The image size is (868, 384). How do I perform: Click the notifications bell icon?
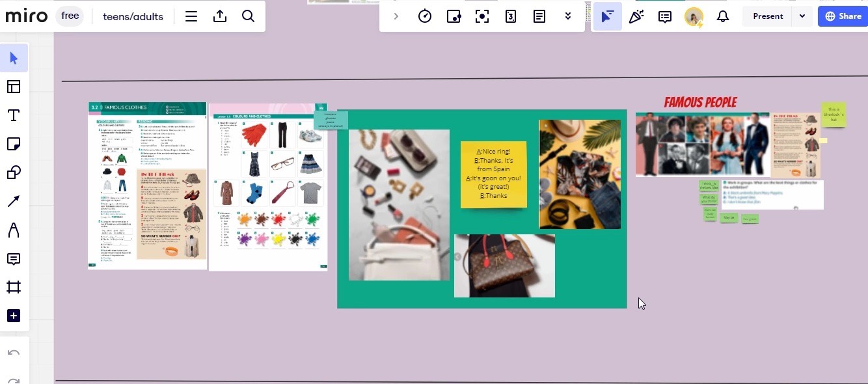[x=722, y=16]
